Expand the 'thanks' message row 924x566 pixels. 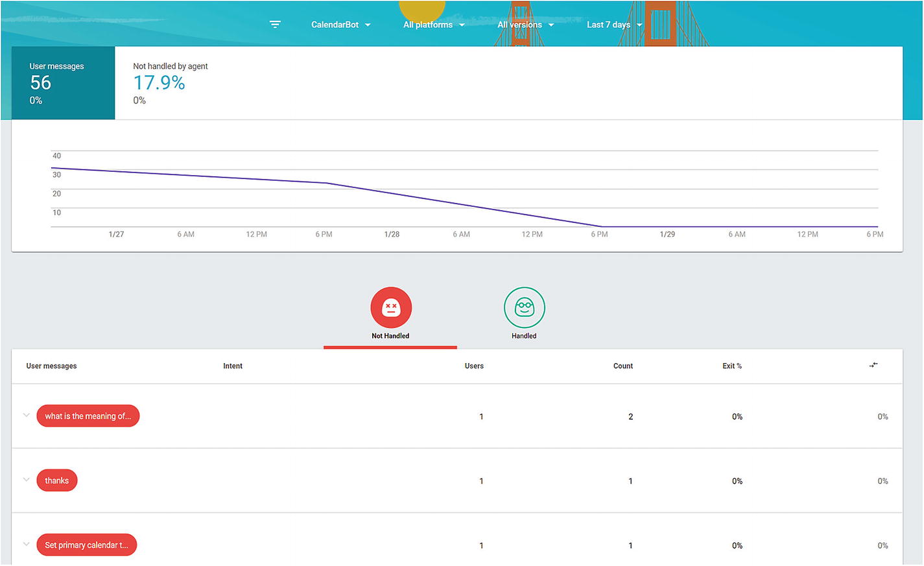[27, 480]
